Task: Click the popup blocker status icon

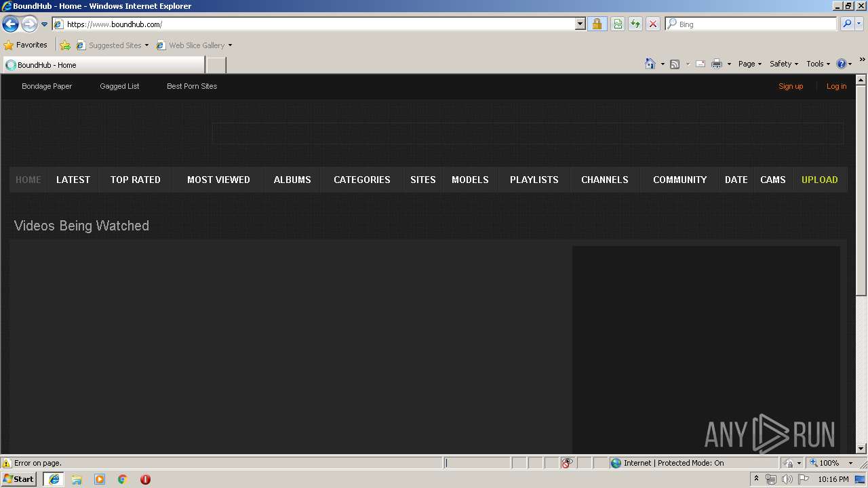Action: click(x=567, y=463)
